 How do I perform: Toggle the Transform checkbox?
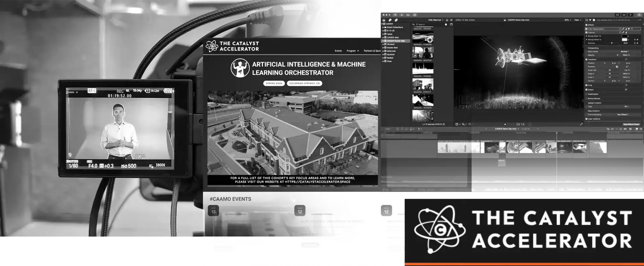(586, 59)
